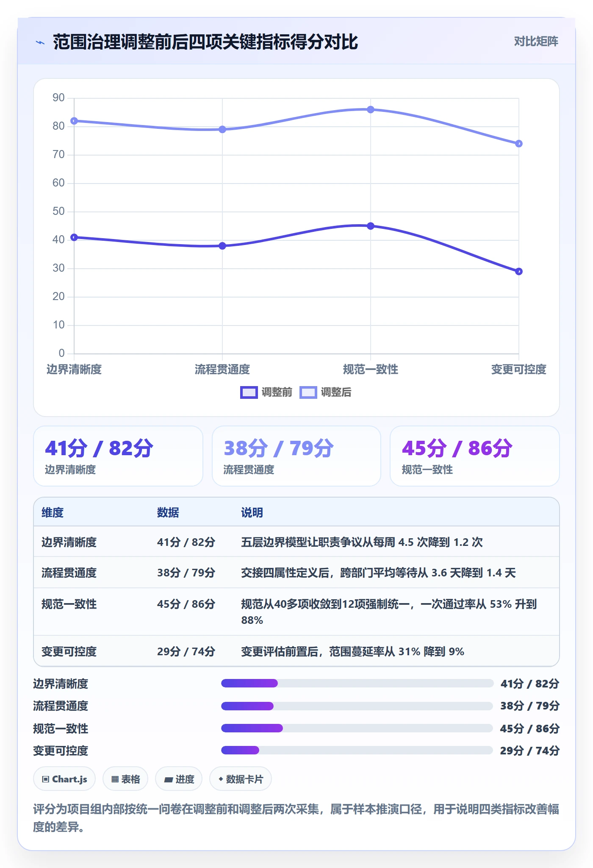Click the 变更可控度 progress bar
Image resolution: width=593 pixels, height=868 pixels.
coord(357,751)
